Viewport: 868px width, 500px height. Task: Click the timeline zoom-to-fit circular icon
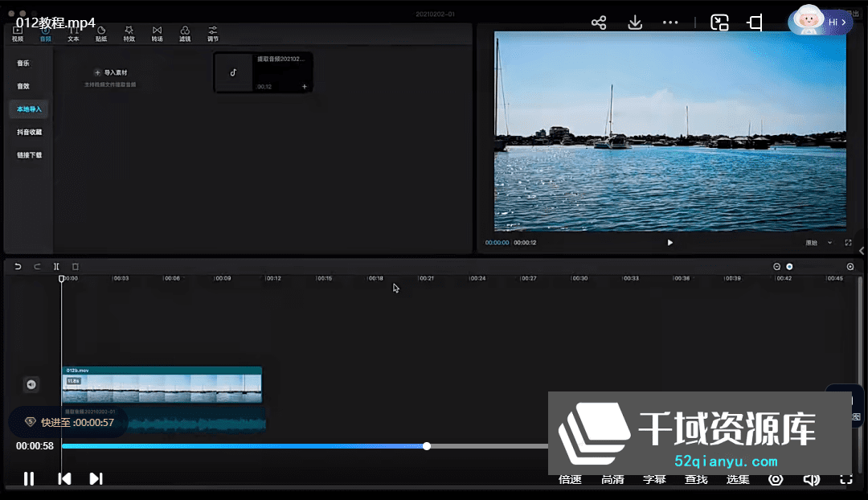click(x=850, y=267)
